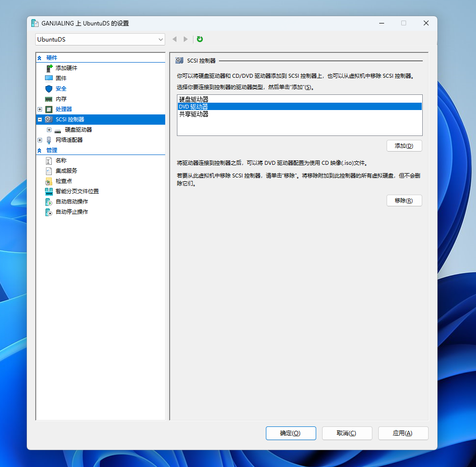The height and width of the screenshot is (467, 476).
Task: Open the UbuntuDS virtual machine dropdown
Action: click(100, 40)
